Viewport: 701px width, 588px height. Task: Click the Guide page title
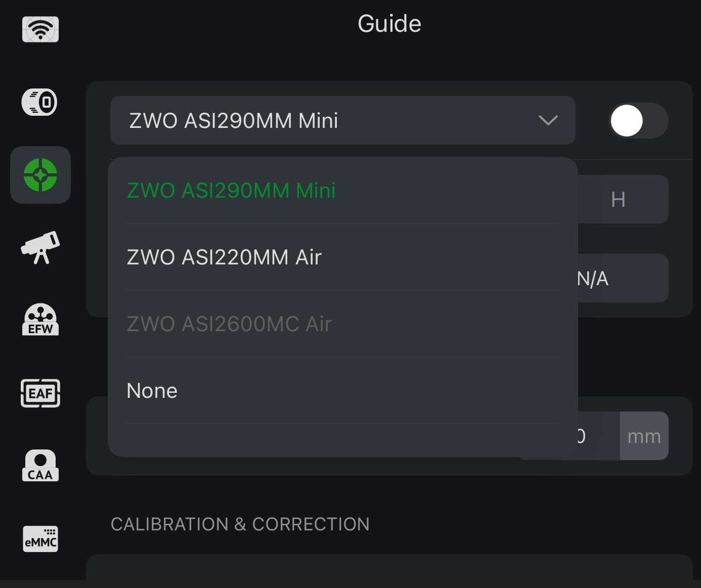(x=389, y=24)
